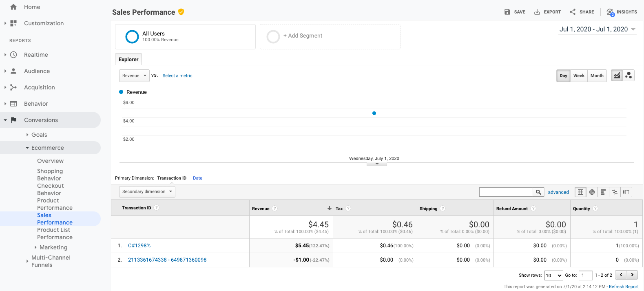Select the Explorer tab
The image size is (644, 291).
point(128,59)
